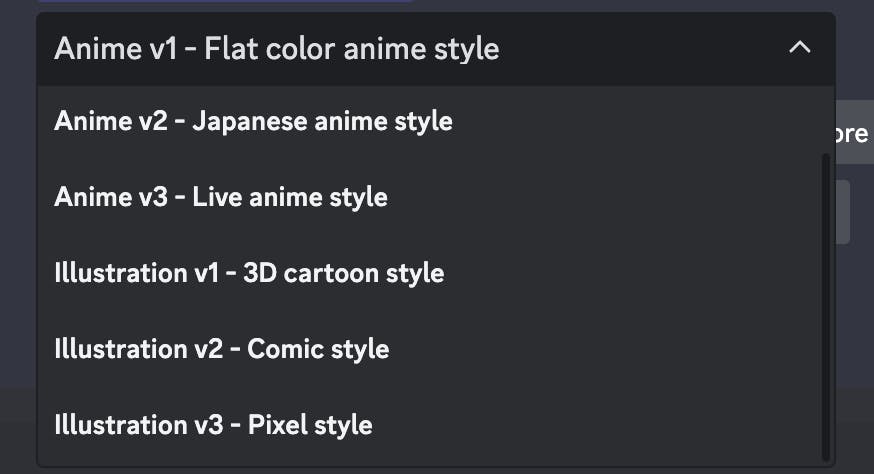Switch style to Japanese anime

click(253, 121)
